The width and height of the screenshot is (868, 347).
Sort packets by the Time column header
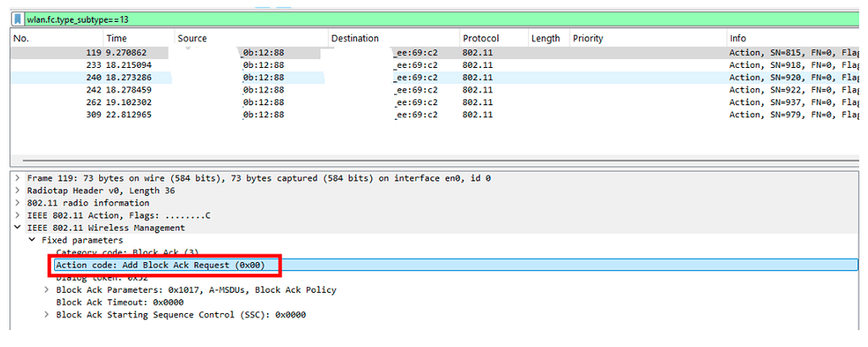[116, 39]
